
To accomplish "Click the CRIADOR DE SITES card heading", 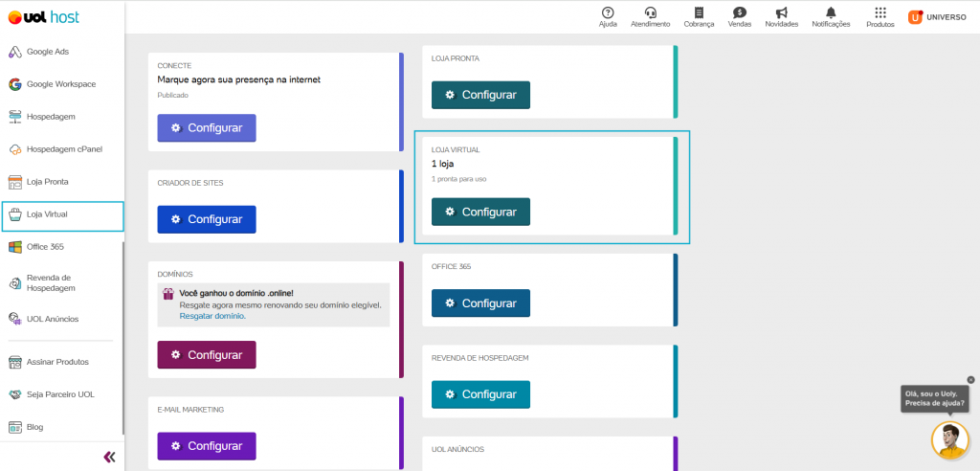I will [x=190, y=183].
